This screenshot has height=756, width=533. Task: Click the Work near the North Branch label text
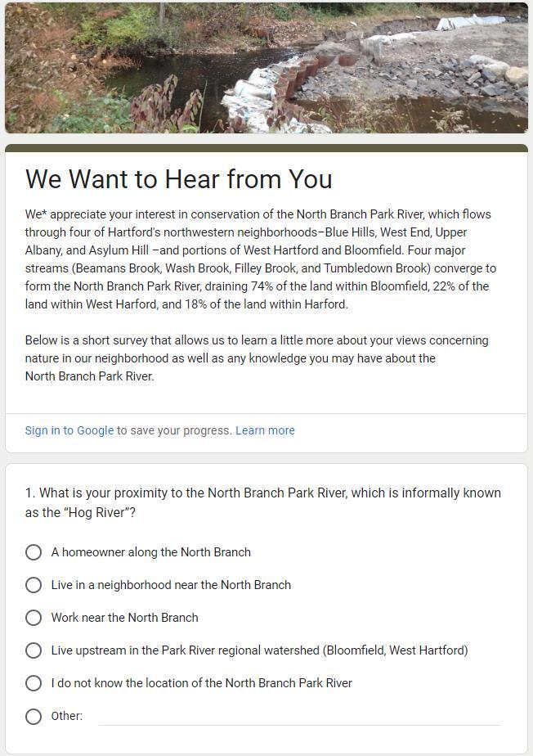124,618
